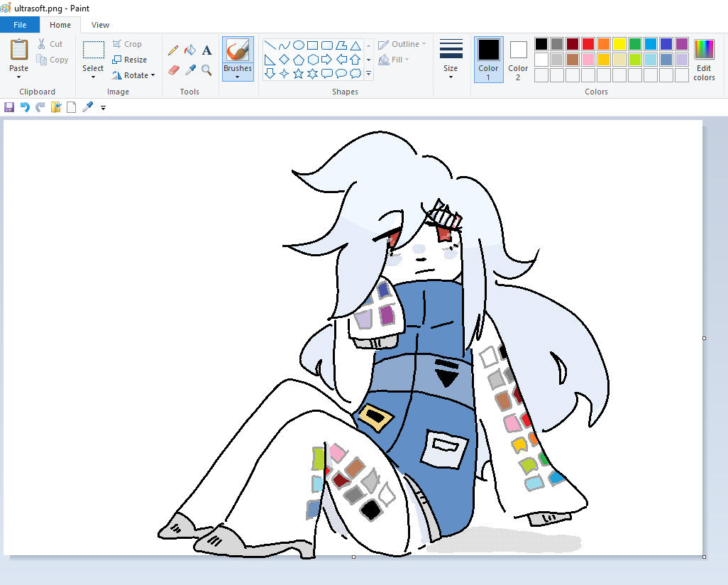Choose the five-point star shape

click(298, 73)
